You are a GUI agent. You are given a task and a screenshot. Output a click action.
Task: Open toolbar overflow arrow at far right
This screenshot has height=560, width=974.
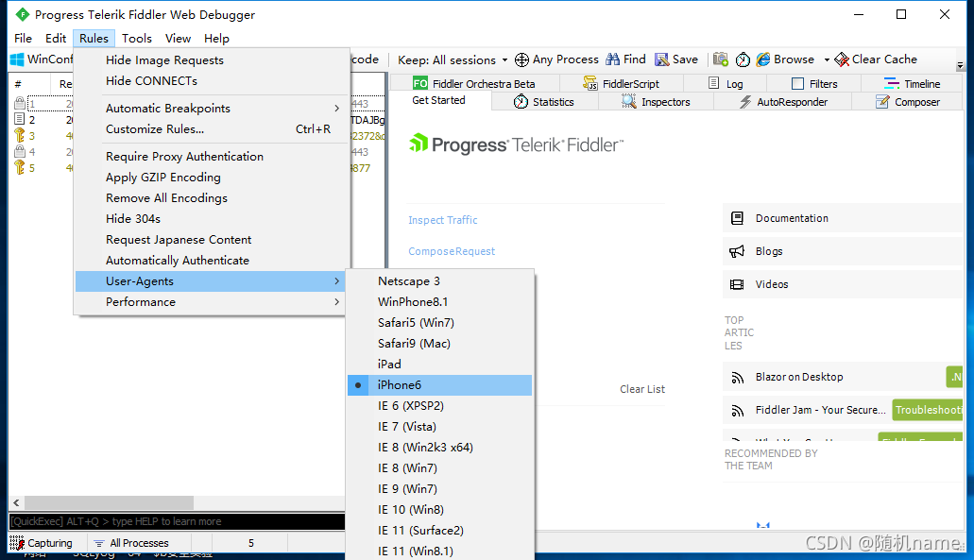[x=960, y=64]
